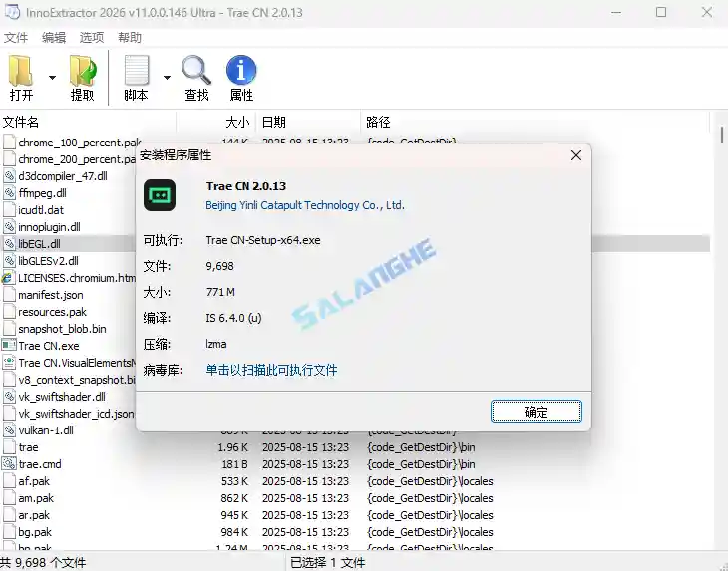This screenshot has width=728, height=571.
Task: Select the chrome_200_percent.pak file icon
Action: (9, 159)
